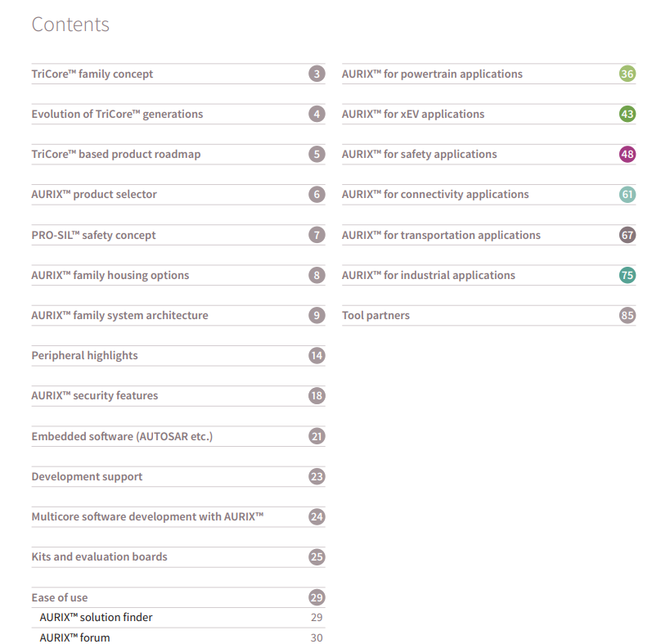Open Kits and evaluation boards section
661x644 pixels.
[x=99, y=557]
